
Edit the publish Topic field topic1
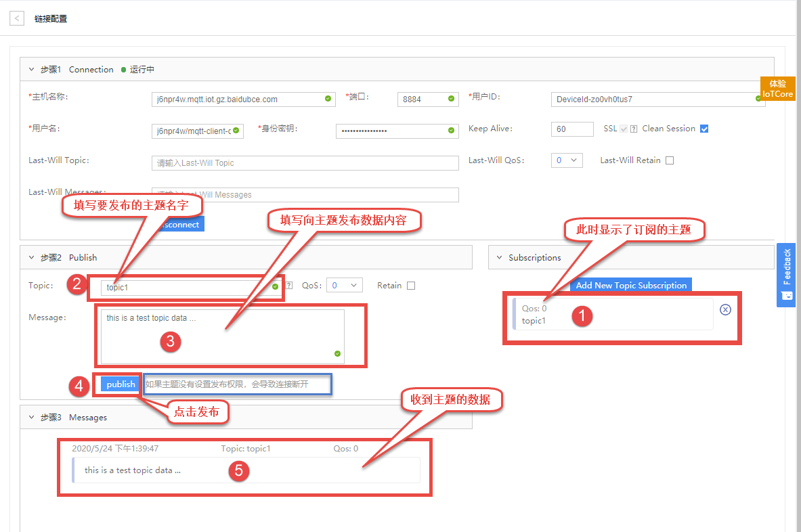(x=192, y=288)
